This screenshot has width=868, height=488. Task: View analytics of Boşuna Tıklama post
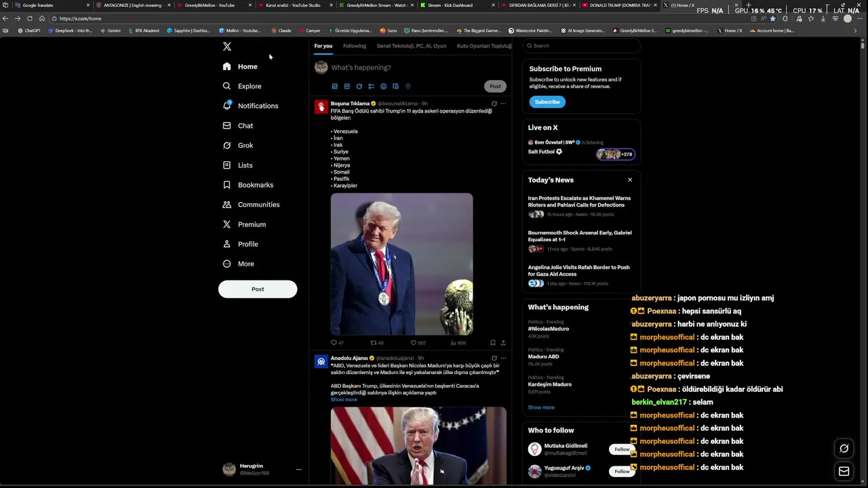click(458, 343)
